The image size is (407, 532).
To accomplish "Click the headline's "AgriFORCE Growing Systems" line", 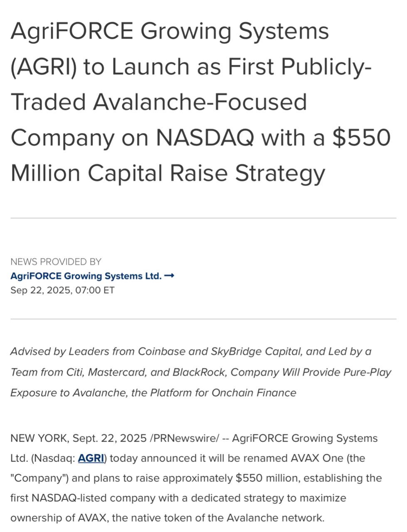I will (170, 32).
